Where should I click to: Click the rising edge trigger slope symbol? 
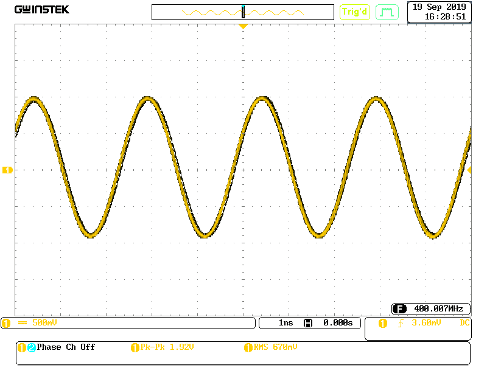401,323
